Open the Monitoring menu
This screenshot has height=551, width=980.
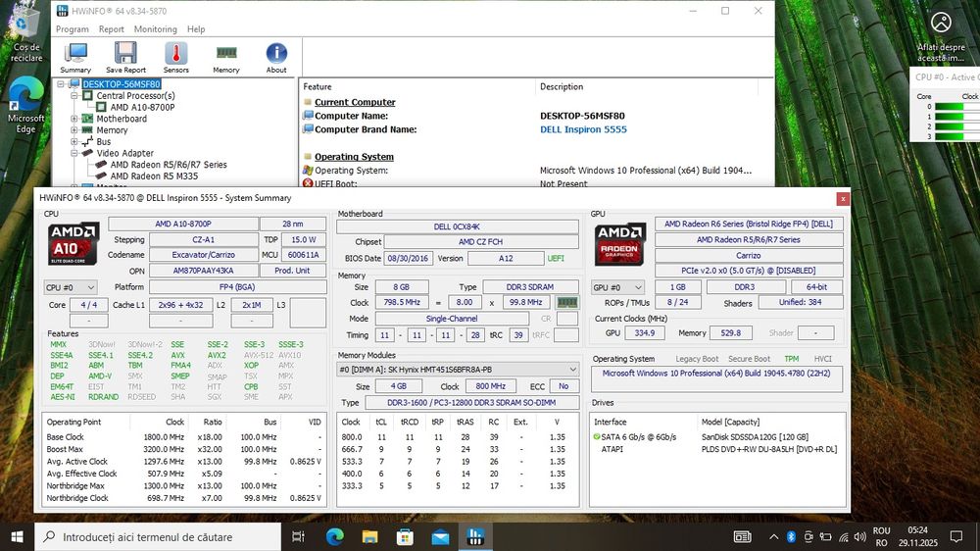tap(156, 29)
